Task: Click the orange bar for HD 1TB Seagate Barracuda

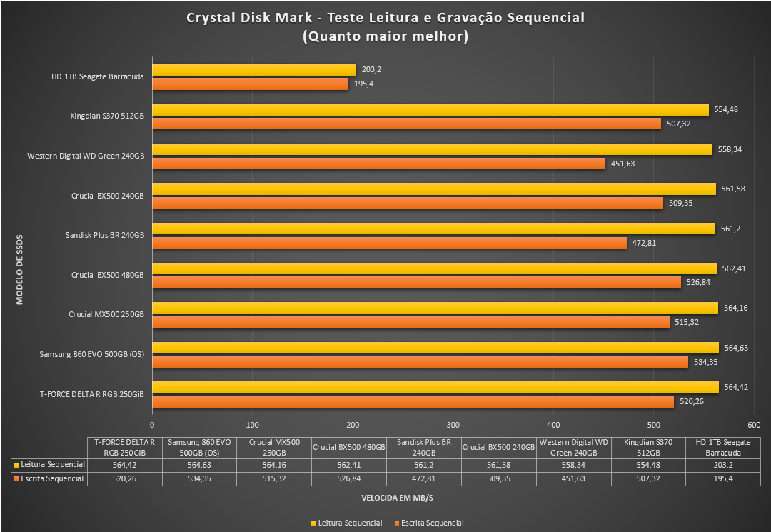Action: coord(250,84)
